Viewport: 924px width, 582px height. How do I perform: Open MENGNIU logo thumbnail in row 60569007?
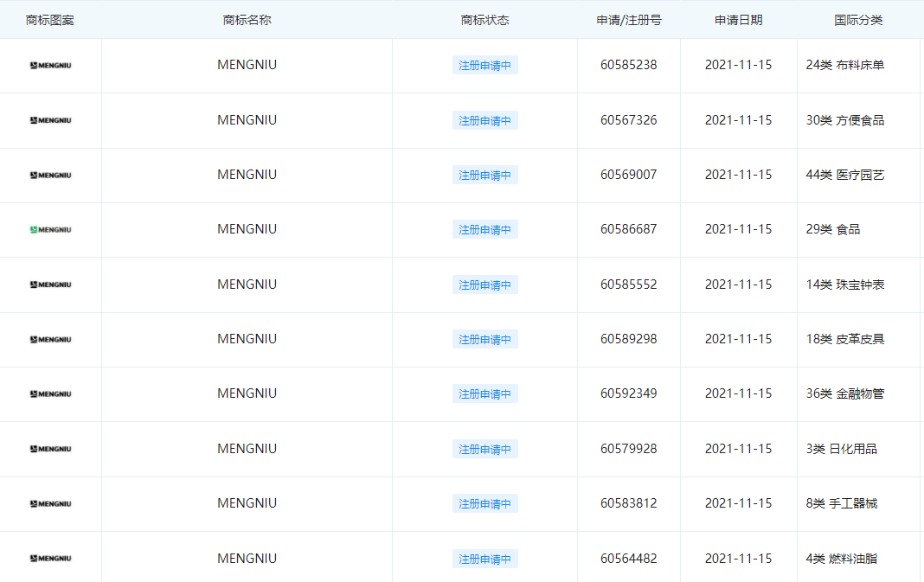point(51,175)
